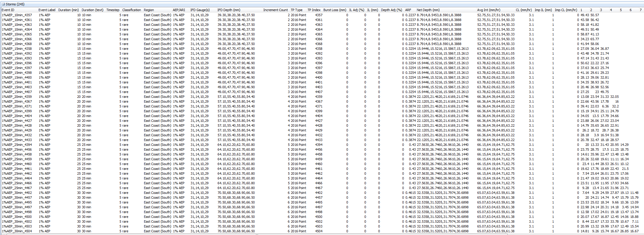Select row 1%AEP_10min_4357

tap(17, 15)
